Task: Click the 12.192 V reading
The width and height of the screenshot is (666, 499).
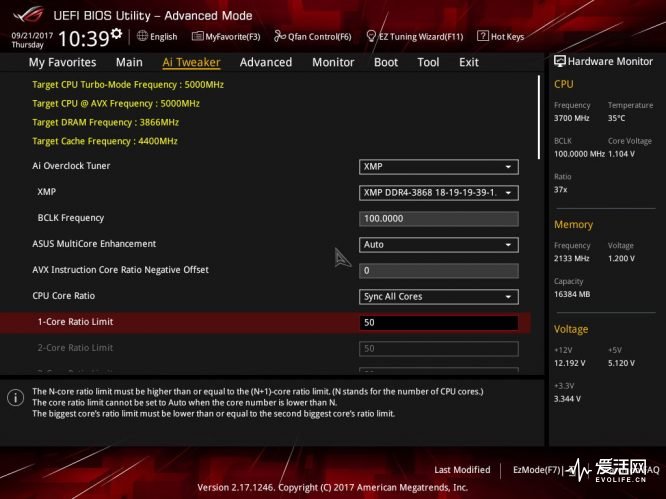Action: pos(570,363)
